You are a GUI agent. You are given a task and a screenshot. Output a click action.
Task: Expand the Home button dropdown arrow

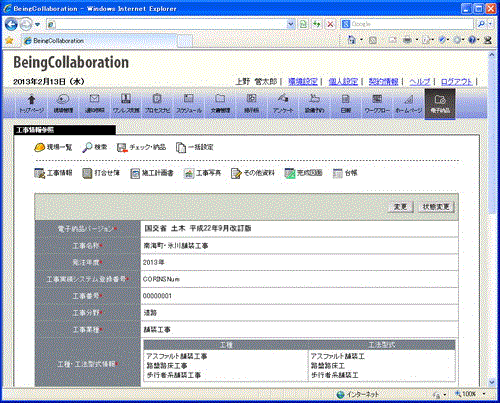point(361,40)
